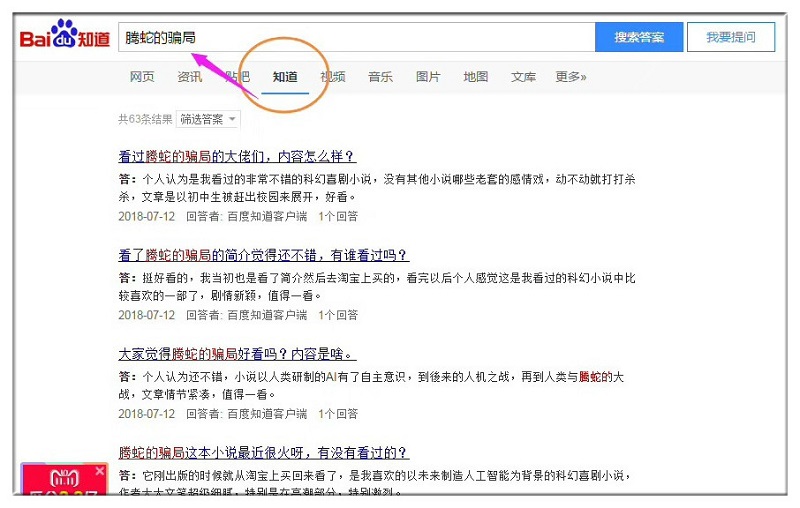Switch to the 图片 tab
This screenshot has height=508, width=800.
click(428, 77)
